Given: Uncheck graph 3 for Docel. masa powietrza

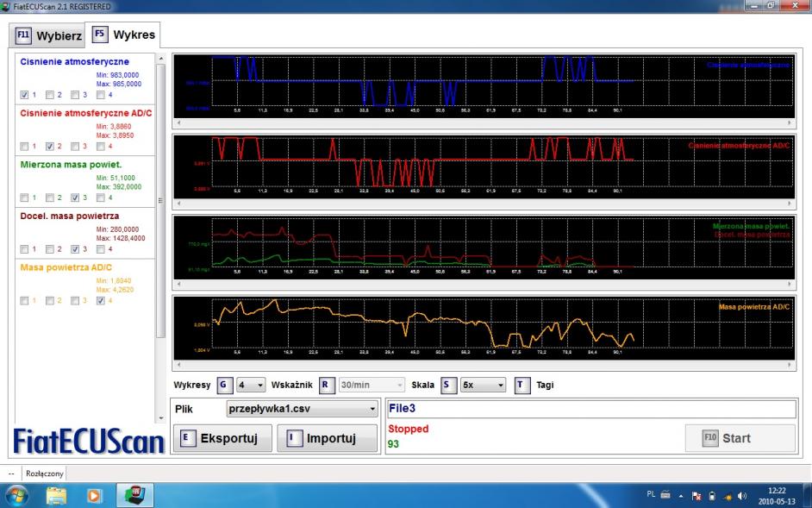Looking at the screenshot, I should coord(75,249).
